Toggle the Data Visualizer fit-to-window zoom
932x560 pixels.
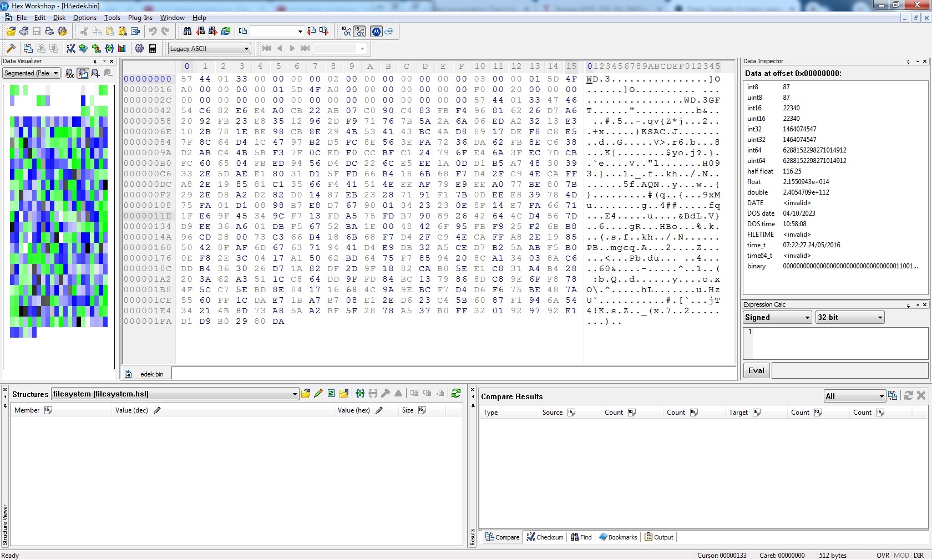[83, 73]
